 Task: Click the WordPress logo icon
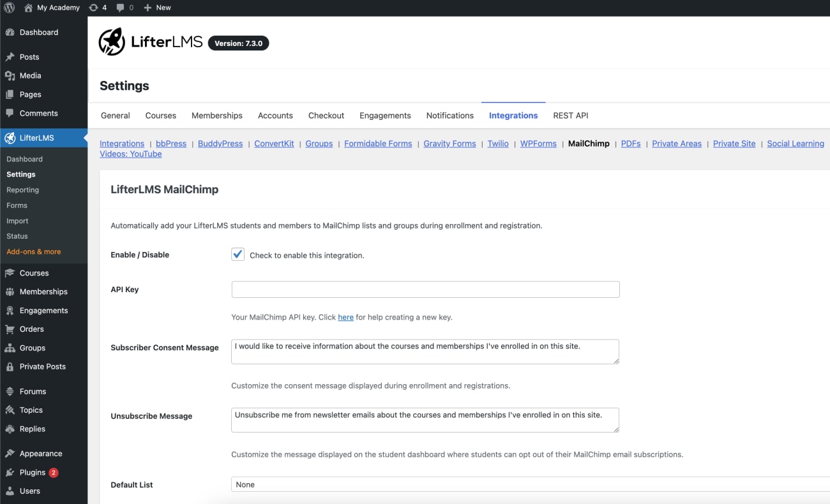coord(10,8)
